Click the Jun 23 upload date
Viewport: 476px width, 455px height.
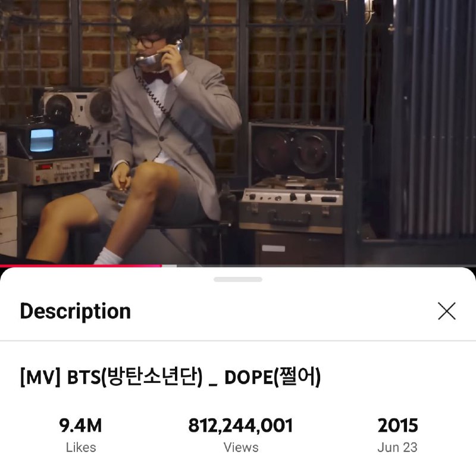point(397,447)
